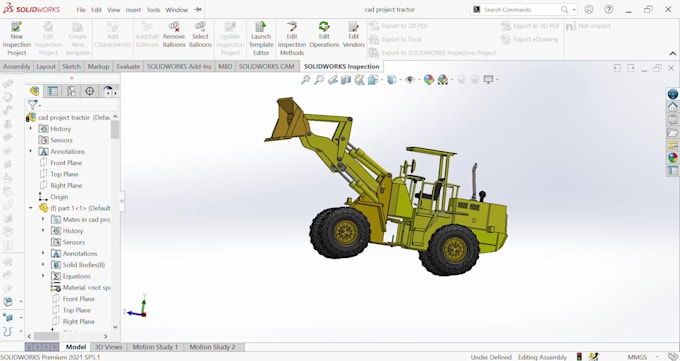Select Origin in feature tree
The image size is (680, 361).
59,197
